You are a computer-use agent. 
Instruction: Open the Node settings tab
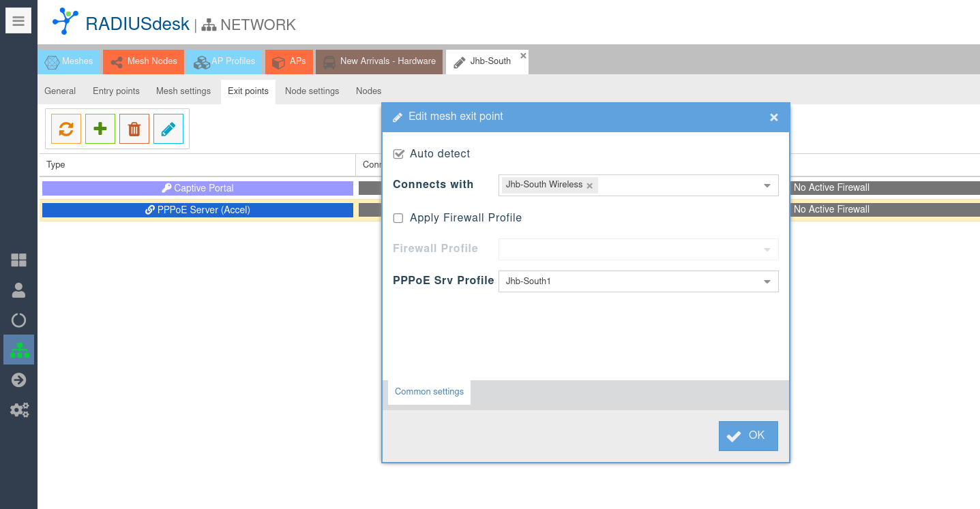312,91
